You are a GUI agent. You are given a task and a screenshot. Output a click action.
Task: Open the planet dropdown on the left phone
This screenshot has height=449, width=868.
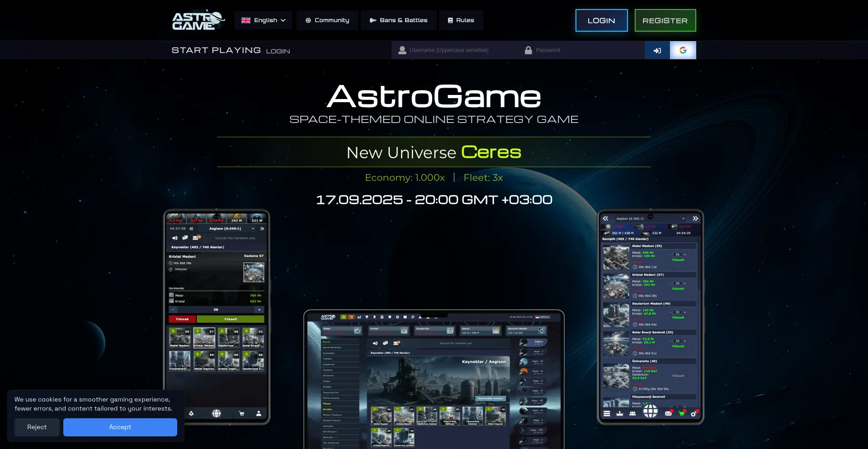(x=225, y=229)
